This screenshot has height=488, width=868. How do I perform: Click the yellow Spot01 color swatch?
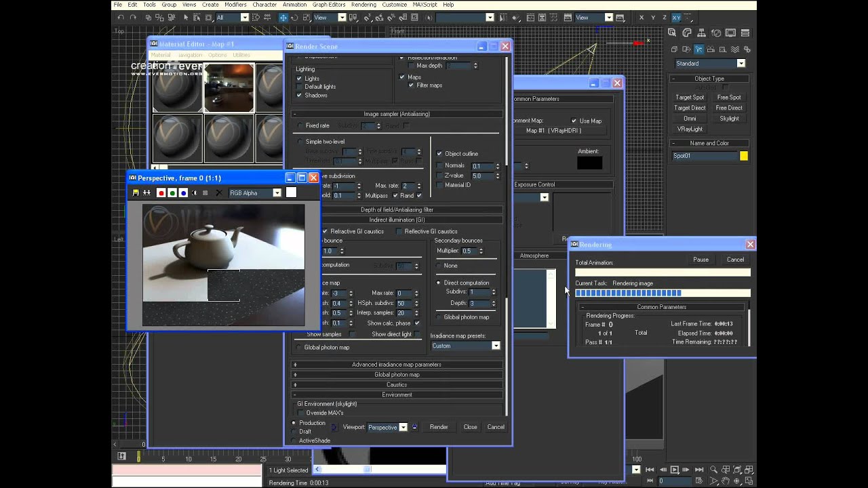coord(743,156)
